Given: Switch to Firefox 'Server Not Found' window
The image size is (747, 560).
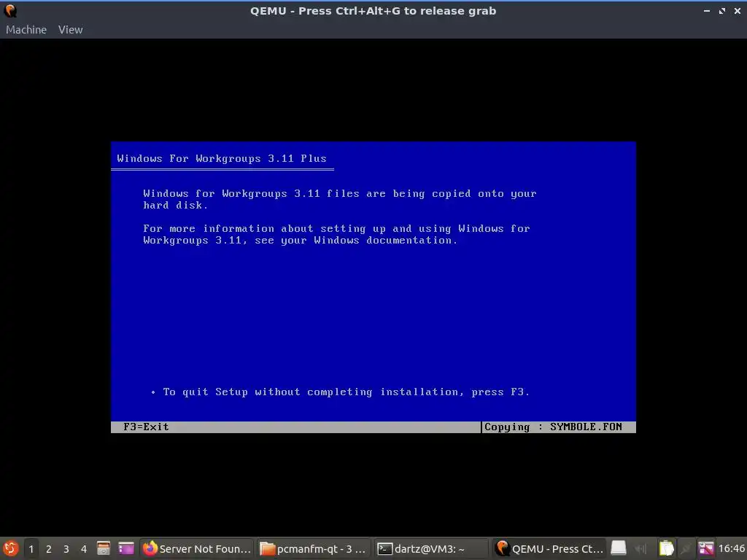Looking at the screenshot, I should coord(197,548).
